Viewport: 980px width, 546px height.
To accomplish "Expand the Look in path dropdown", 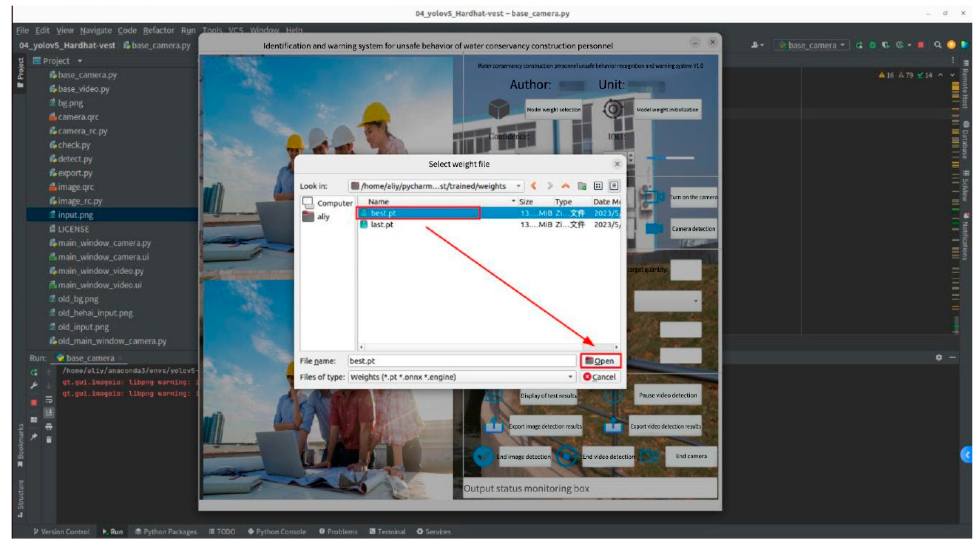I will click(518, 186).
